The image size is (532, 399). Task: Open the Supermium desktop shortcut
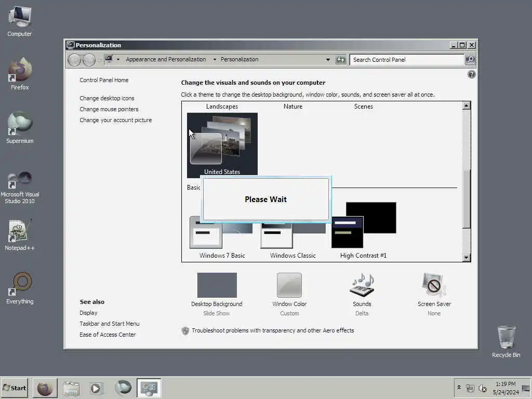coord(20,128)
